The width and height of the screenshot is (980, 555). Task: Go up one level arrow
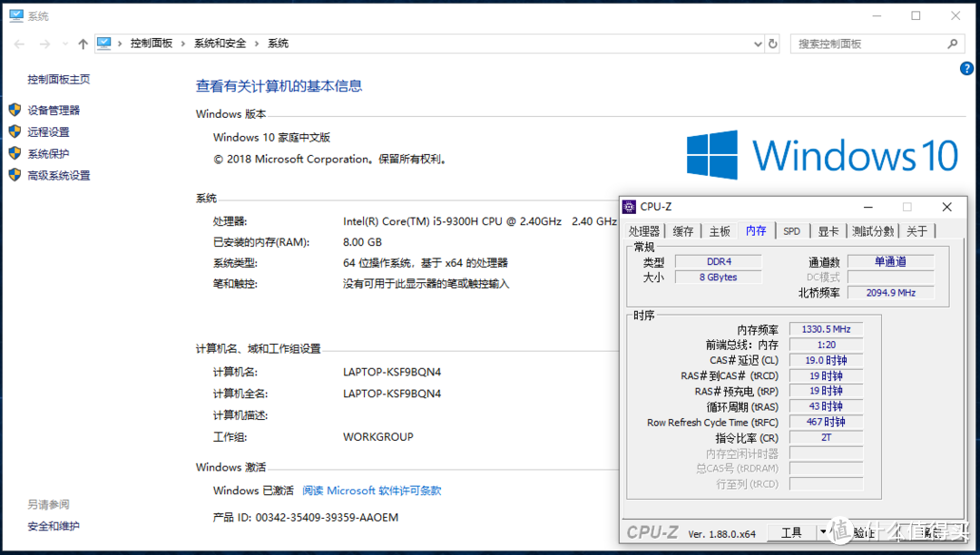[x=83, y=44]
